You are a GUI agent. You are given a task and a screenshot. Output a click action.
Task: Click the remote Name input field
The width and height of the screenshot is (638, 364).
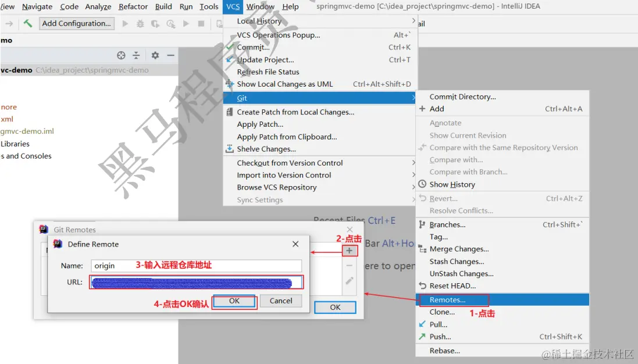click(196, 266)
